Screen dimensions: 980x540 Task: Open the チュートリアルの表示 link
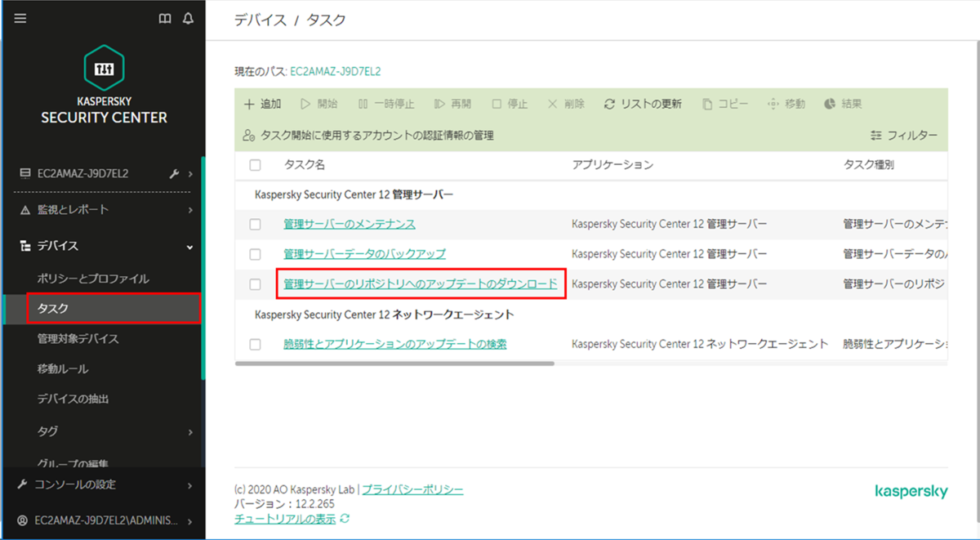click(x=285, y=519)
